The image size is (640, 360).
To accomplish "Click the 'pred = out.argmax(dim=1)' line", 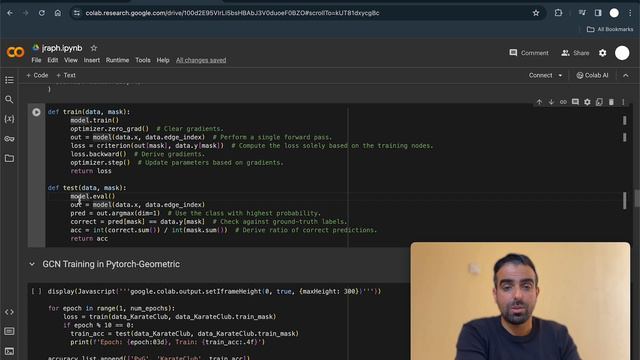I will point(115,213).
